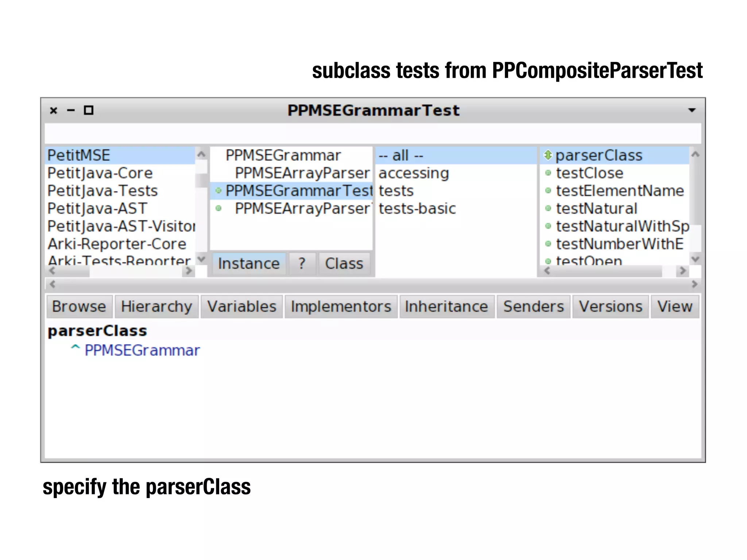Maximize the PPMSEGrammarTest window
Viewport: 747px width, 560px height.
coord(89,110)
